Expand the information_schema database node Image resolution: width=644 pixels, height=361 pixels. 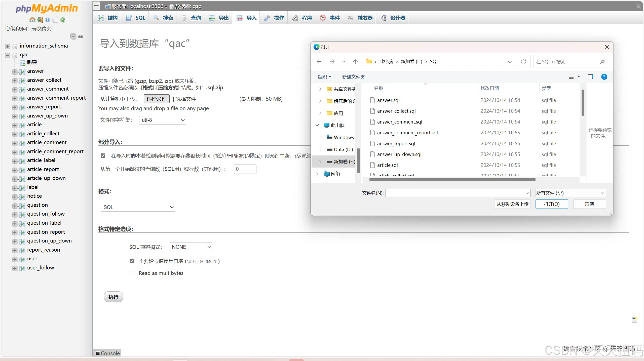click(x=8, y=46)
